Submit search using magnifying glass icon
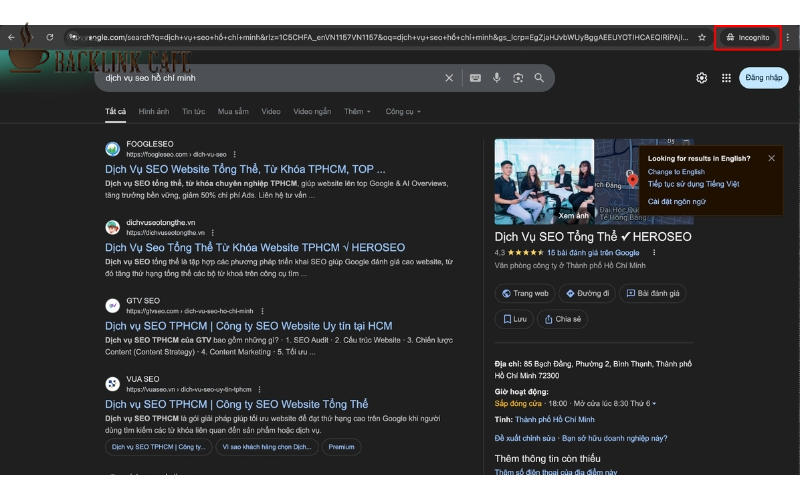Image resolution: width=800 pixels, height=500 pixels. pos(539,78)
